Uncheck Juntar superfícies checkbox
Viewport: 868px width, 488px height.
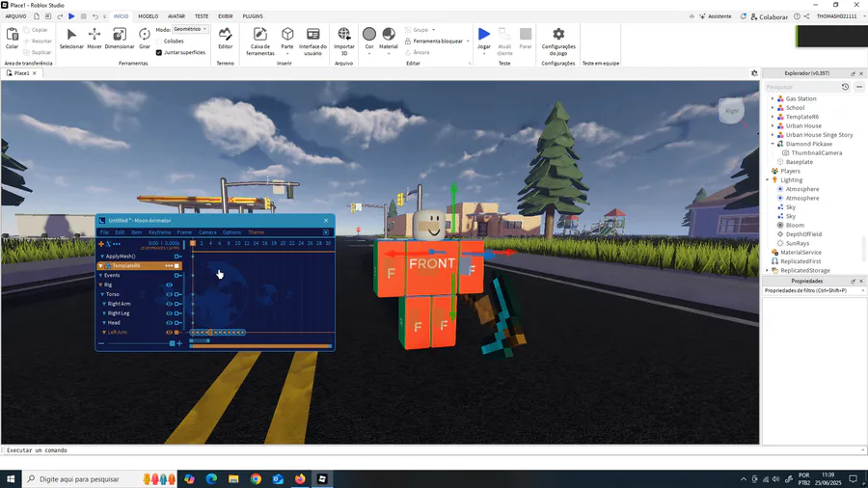coord(159,53)
